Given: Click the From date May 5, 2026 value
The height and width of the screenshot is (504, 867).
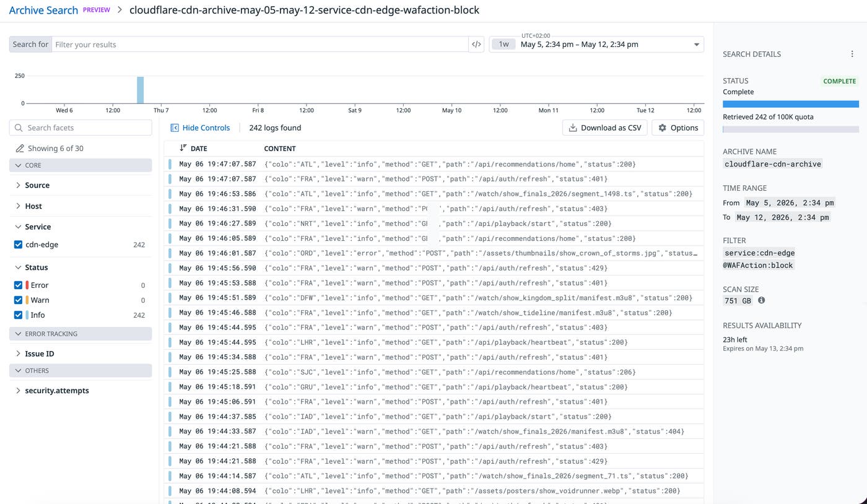Looking at the screenshot, I should (x=790, y=202).
